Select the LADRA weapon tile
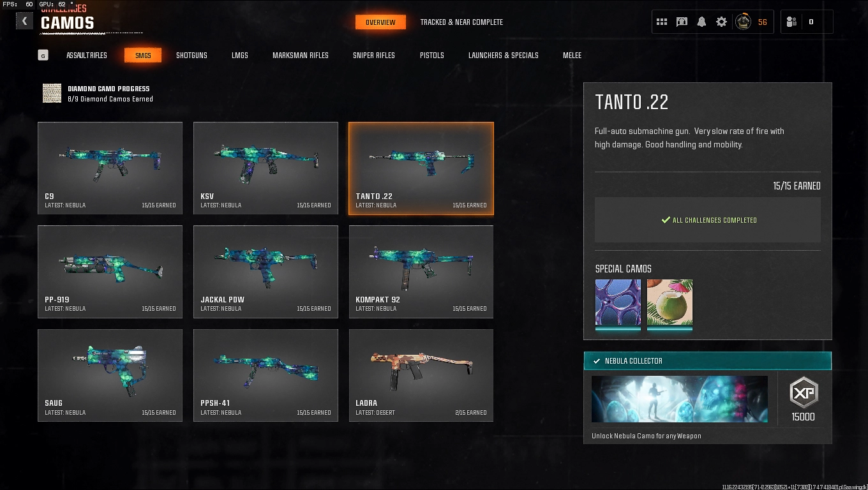 421,375
